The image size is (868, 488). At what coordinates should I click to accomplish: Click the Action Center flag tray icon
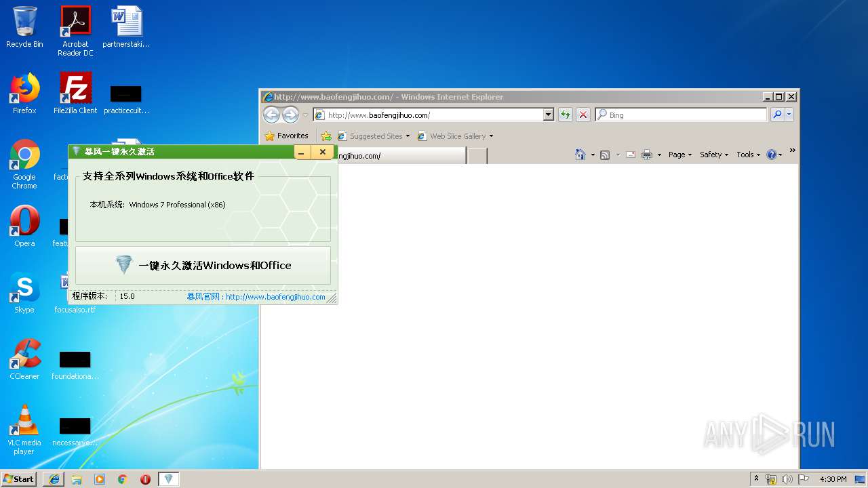(x=804, y=479)
